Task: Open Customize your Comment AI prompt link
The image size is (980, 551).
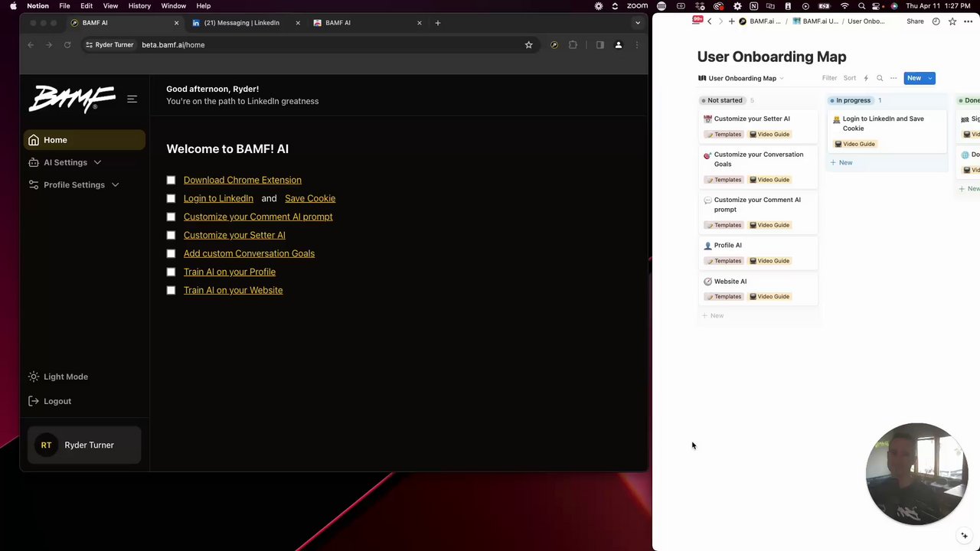Action: pyautogui.click(x=258, y=217)
